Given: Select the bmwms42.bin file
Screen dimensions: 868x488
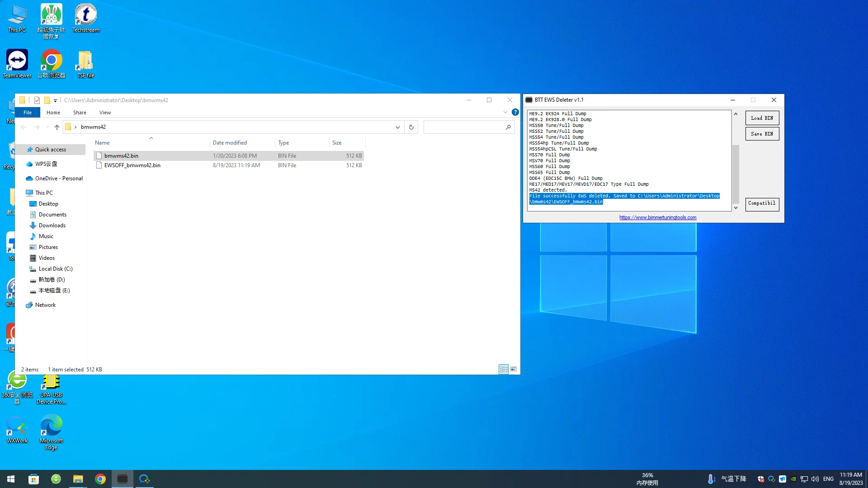Looking at the screenshot, I should pos(122,155).
